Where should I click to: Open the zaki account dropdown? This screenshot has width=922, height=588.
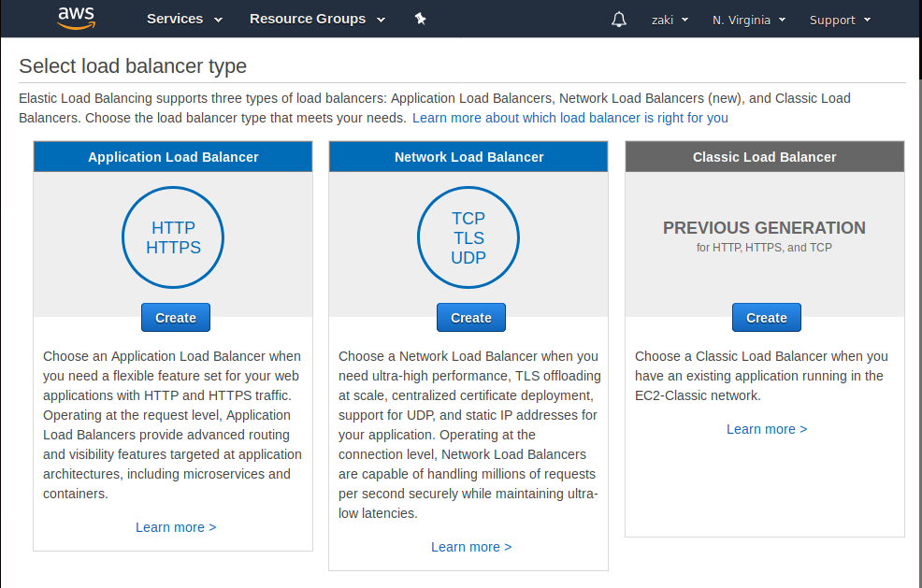pyautogui.click(x=670, y=20)
